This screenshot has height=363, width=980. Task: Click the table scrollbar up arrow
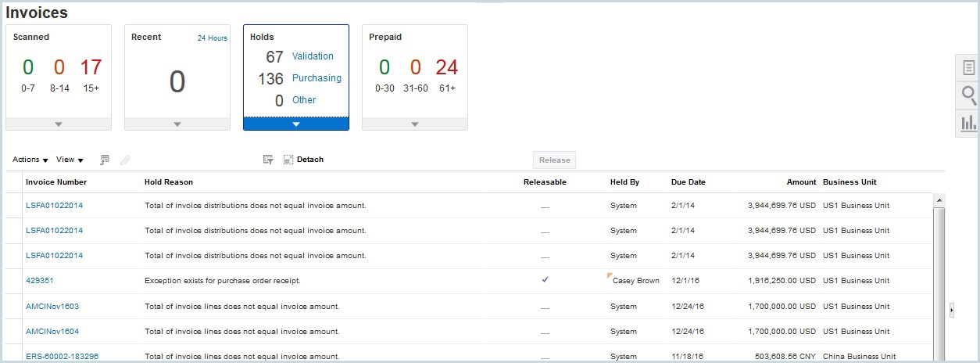pyautogui.click(x=939, y=200)
